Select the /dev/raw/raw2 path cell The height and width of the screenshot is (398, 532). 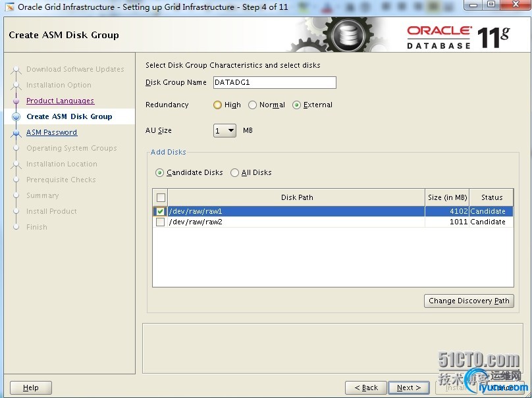point(296,222)
